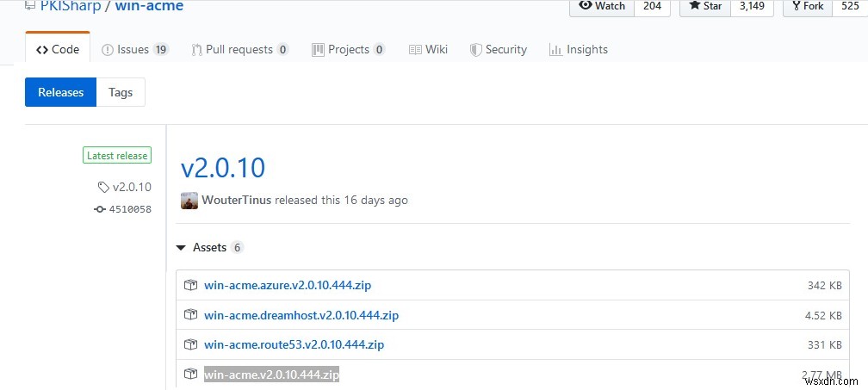The width and height of the screenshot is (868, 390).
Task: Click the Security shield icon
Action: (475, 50)
